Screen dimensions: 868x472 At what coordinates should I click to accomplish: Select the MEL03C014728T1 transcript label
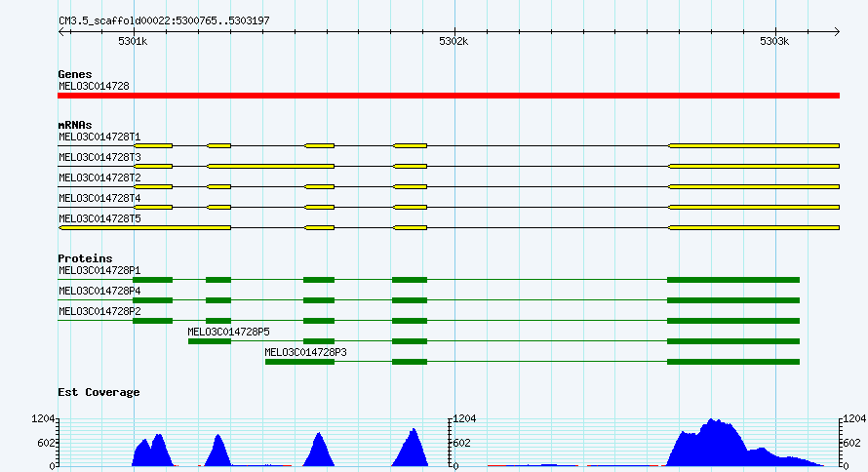pyautogui.click(x=99, y=137)
